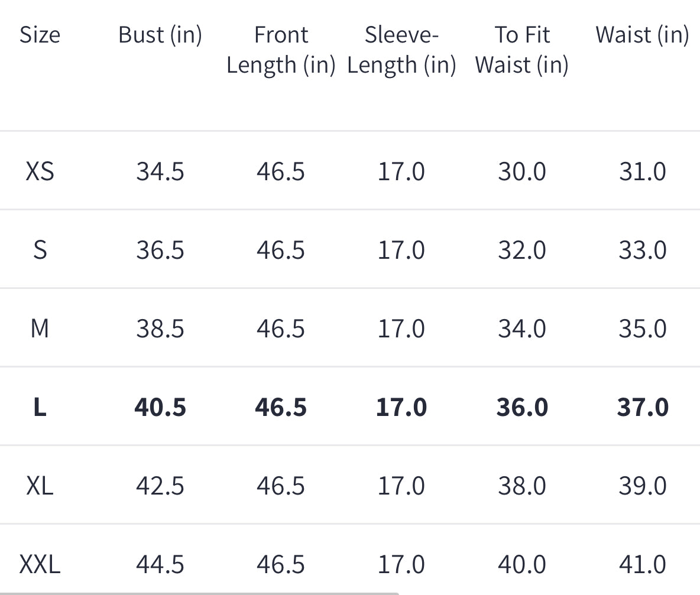
Task: Select the XL size row label
Action: point(40,486)
